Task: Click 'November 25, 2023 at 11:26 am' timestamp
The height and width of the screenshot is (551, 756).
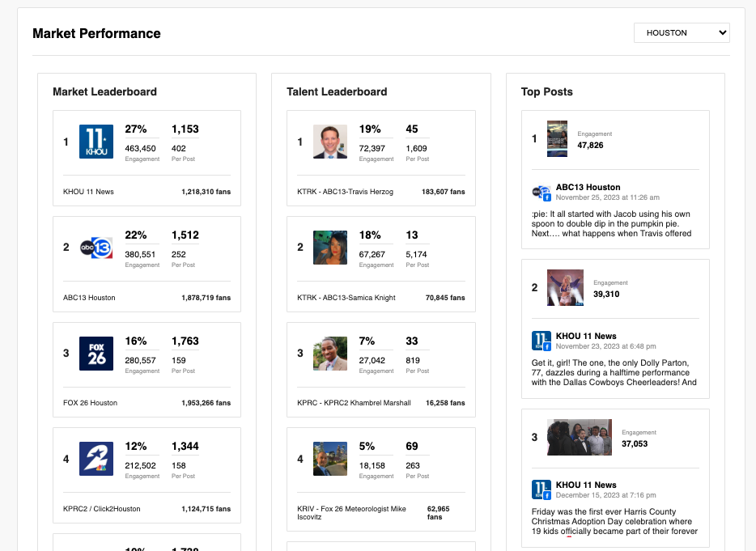Action: (608, 197)
